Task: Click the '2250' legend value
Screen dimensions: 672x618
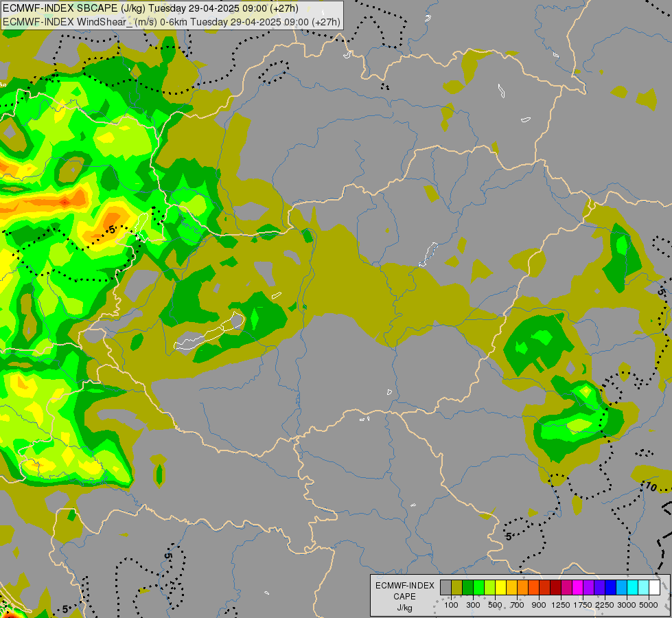Action: tap(605, 605)
